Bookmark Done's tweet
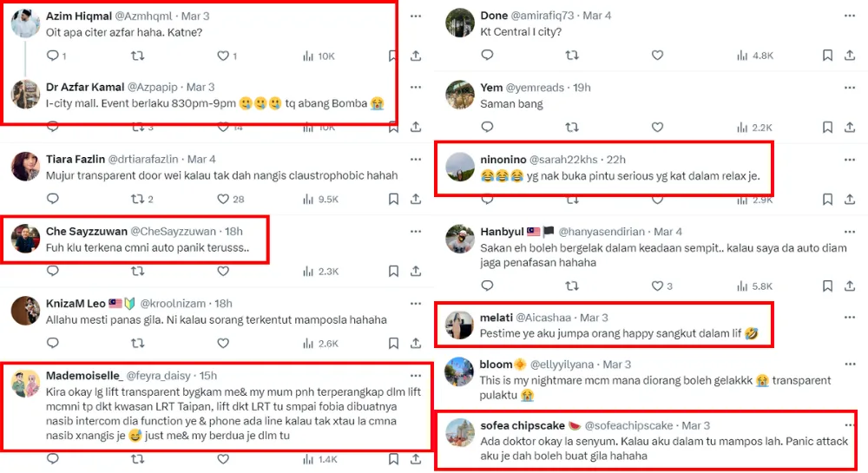Image resolution: width=868 pixels, height=473 pixels. pyautogui.click(x=827, y=55)
